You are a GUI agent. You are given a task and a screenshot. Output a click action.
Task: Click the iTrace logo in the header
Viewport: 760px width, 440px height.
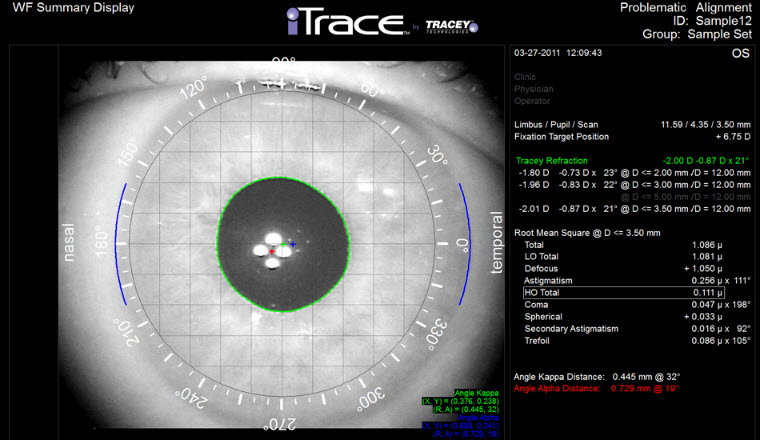(348, 22)
